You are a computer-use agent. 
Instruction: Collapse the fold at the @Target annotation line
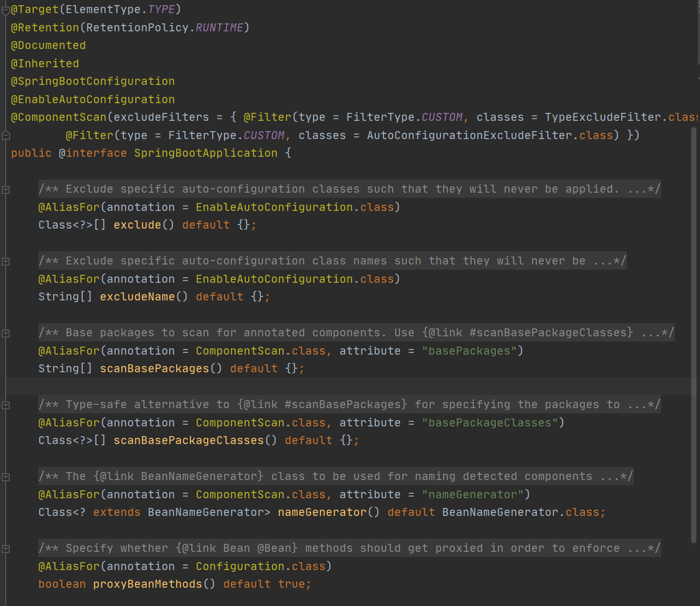tap(6, 9)
